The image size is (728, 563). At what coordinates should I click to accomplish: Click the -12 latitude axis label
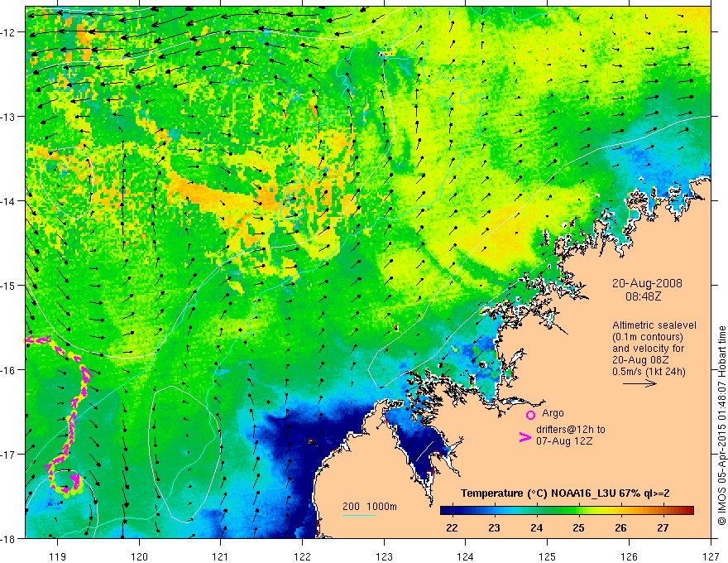(x=13, y=31)
